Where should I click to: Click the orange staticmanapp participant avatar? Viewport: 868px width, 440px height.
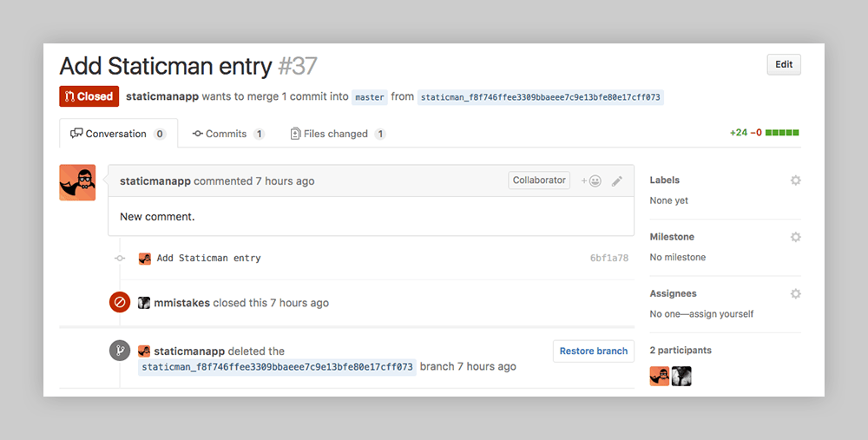(x=660, y=377)
